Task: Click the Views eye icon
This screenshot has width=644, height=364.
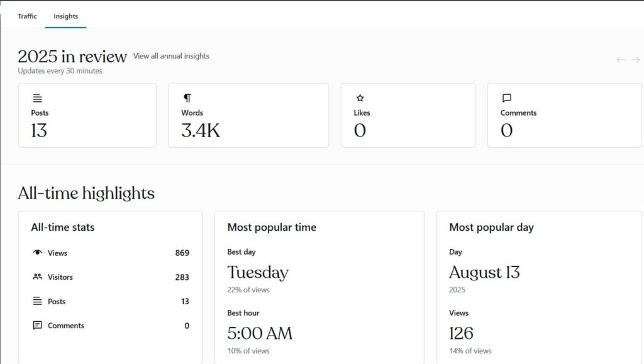Action: (38, 253)
